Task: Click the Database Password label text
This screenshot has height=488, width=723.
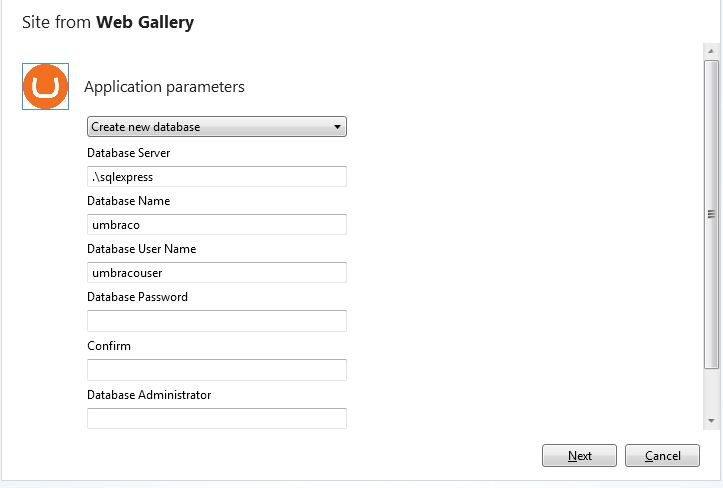Action: (137, 297)
